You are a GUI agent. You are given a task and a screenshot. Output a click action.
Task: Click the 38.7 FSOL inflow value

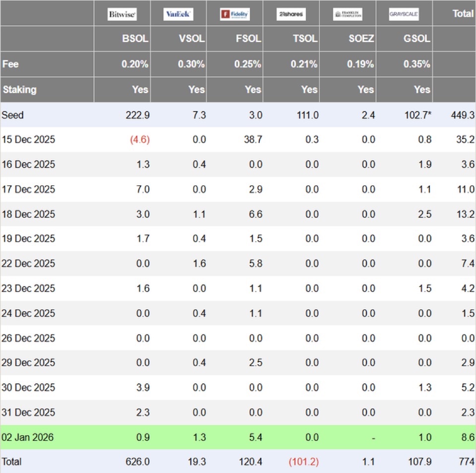pyautogui.click(x=253, y=139)
